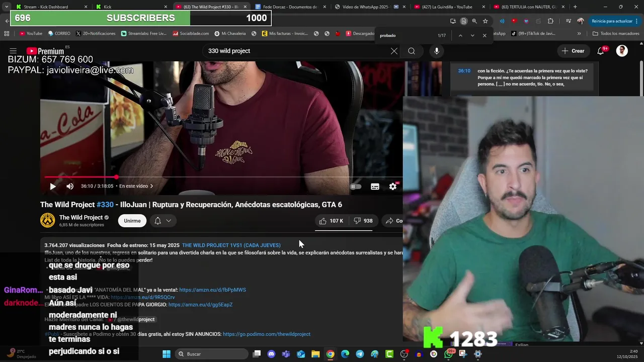Viewport: 644px width, 362px height.
Task: Go to previous find-in-page match
Action: [x=460, y=36]
